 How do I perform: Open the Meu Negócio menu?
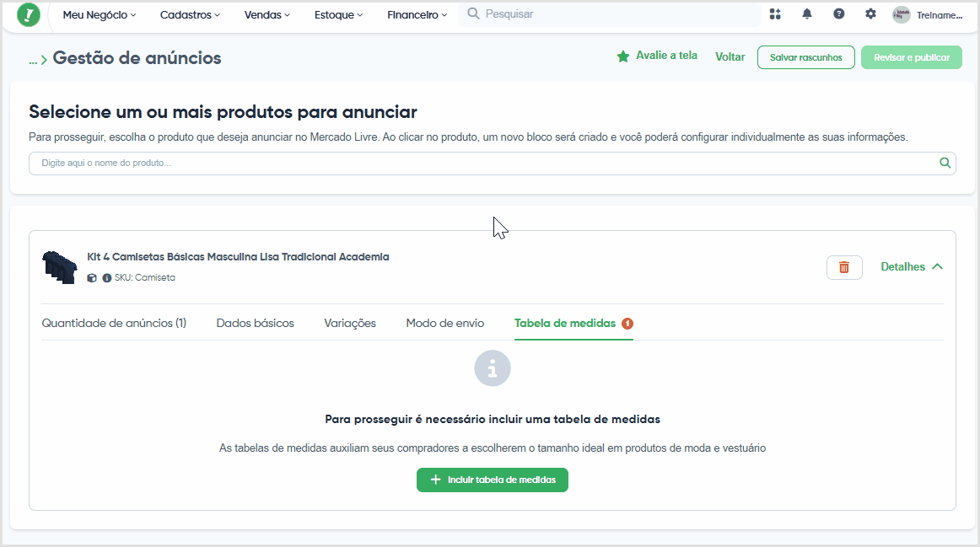click(x=100, y=15)
